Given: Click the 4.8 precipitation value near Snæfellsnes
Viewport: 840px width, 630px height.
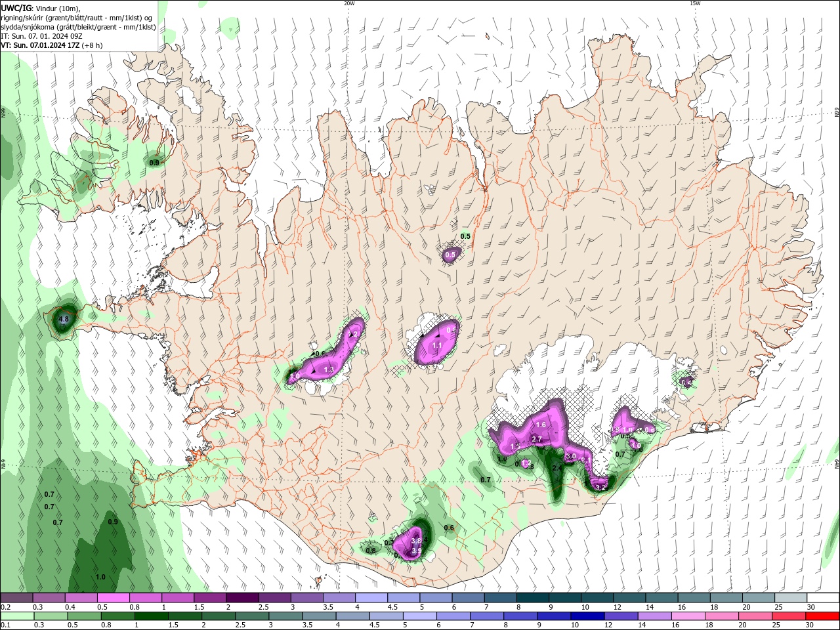Looking at the screenshot, I should pyautogui.click(x=64, y=320).
